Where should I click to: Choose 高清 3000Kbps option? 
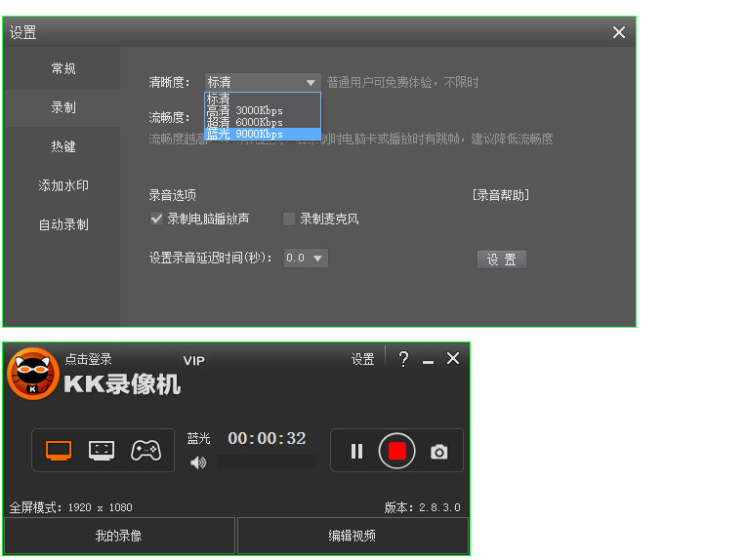click(263, 110)
